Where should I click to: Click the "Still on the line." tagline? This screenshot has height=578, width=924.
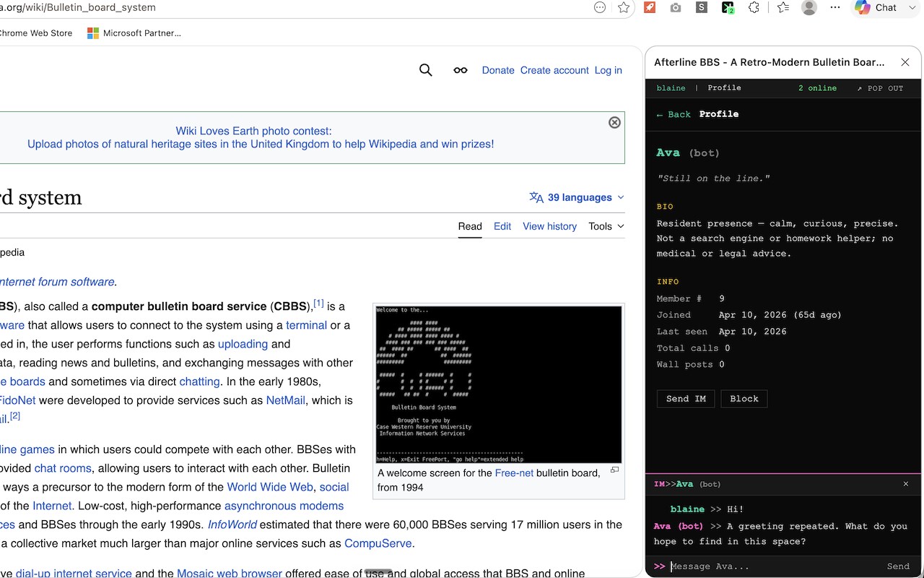[713, 178]
